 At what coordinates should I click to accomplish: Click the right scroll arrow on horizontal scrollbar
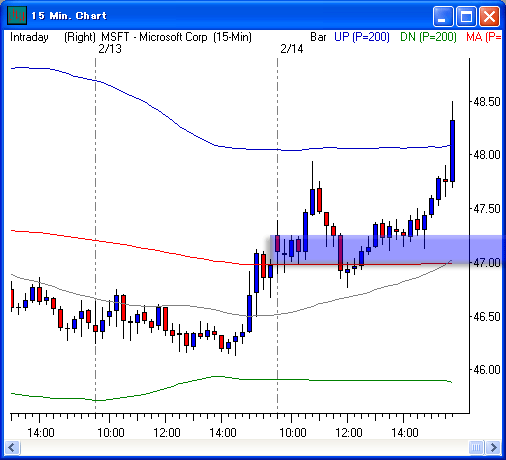click(x=494, y=447)
